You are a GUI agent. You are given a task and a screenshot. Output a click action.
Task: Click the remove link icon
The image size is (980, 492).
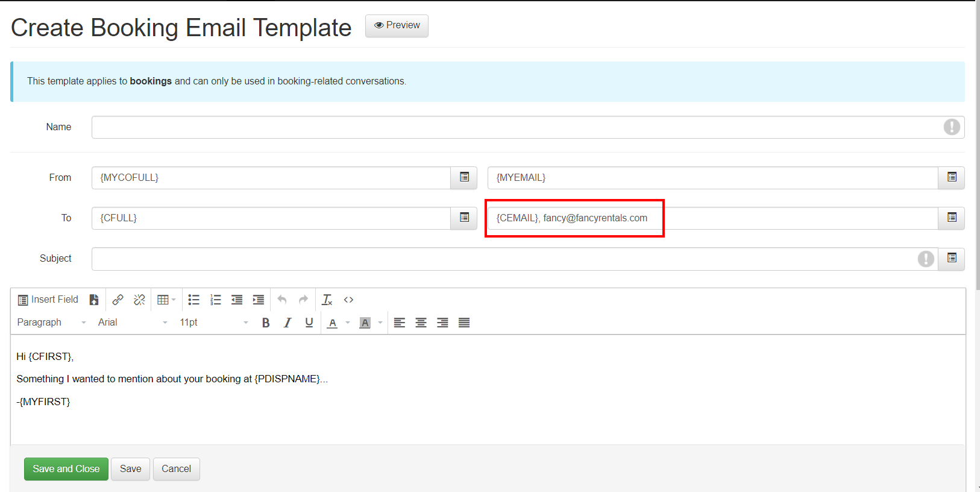pyautogui.click(x=139, y=300)
